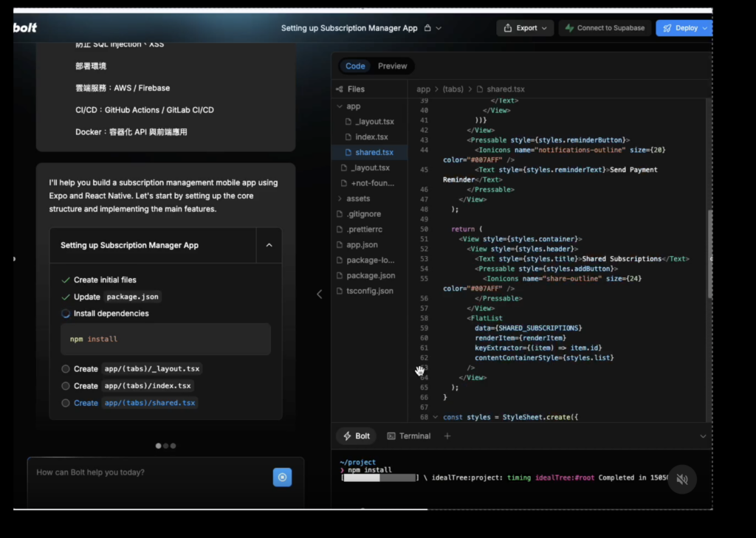Add a new terminal with the plus icon
756x538 pixels.
[447, 436]
